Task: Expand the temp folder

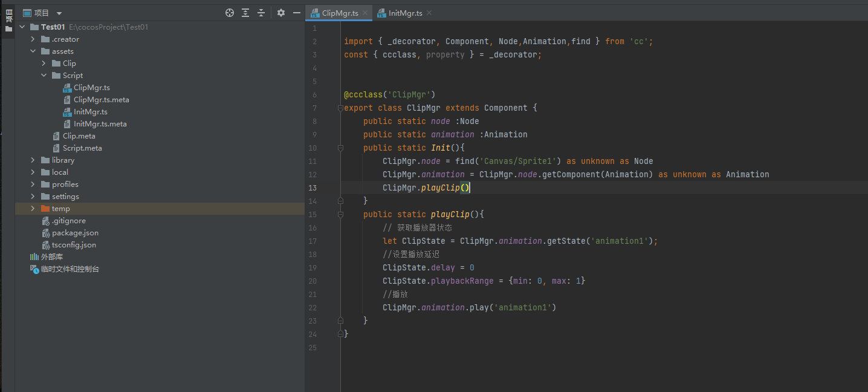Action: click(x=33, y=209)
